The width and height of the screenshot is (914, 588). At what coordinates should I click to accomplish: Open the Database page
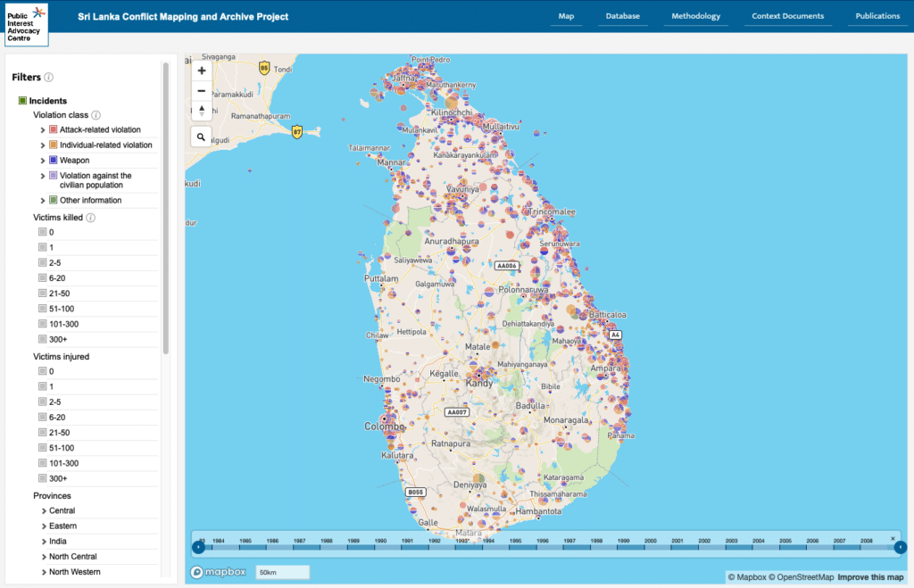click(x=622, y=17)
